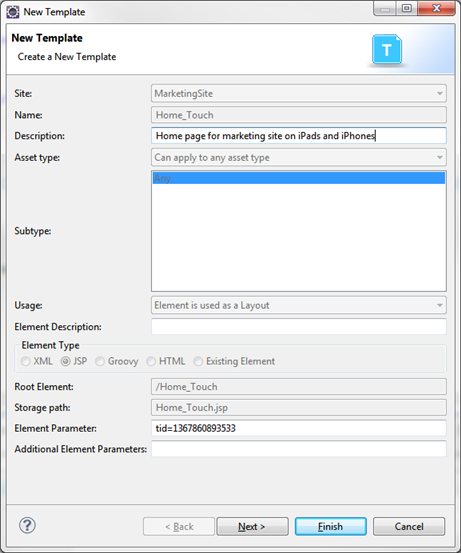Choose the Existing Element radio option
This screenshot has height=553, width=461.
point(198,361)
